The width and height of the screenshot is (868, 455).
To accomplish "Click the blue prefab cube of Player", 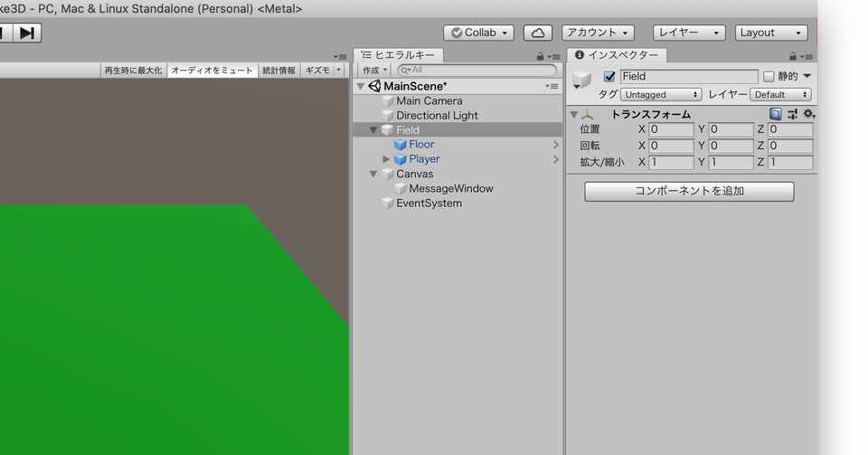I will pyautogui.click(x=401, y=159).
